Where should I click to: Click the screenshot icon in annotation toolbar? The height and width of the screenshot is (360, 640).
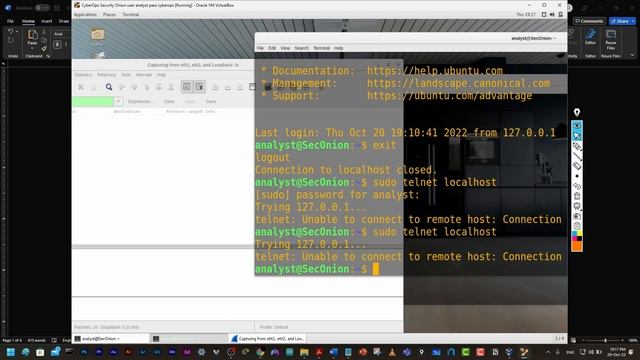click(577, 216)
